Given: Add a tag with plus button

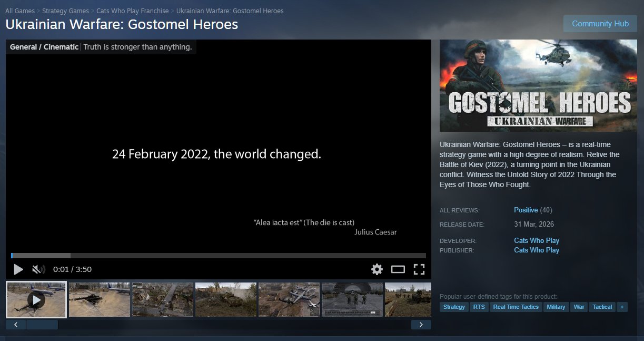Looking at the screenshot, I should pyautogui.click(x=622, y=307).
